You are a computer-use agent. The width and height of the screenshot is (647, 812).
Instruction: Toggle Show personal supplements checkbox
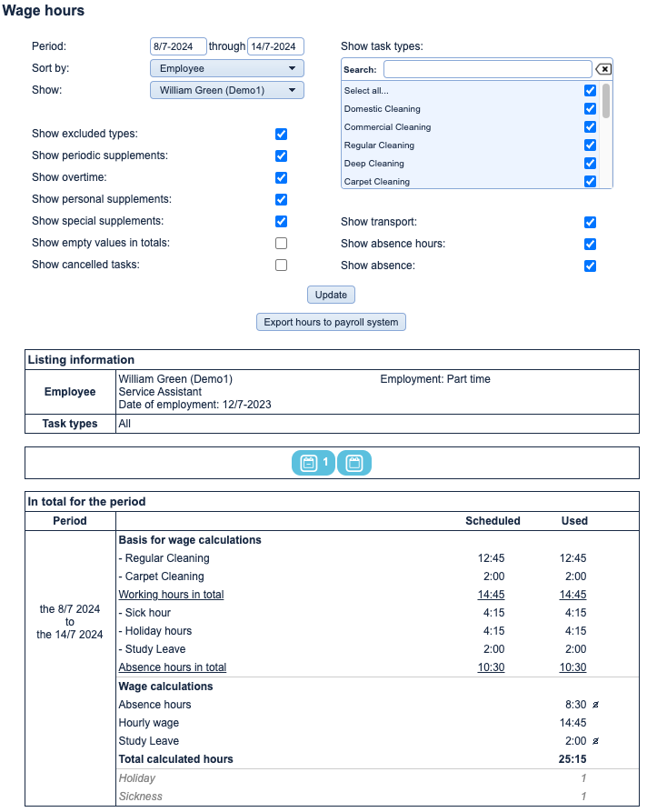click(281, 199)
